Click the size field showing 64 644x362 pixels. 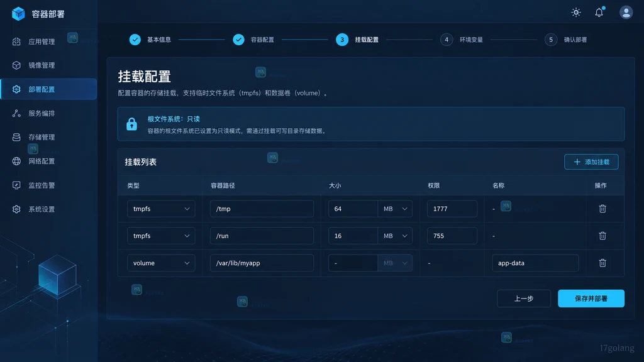tap(353, 209)
